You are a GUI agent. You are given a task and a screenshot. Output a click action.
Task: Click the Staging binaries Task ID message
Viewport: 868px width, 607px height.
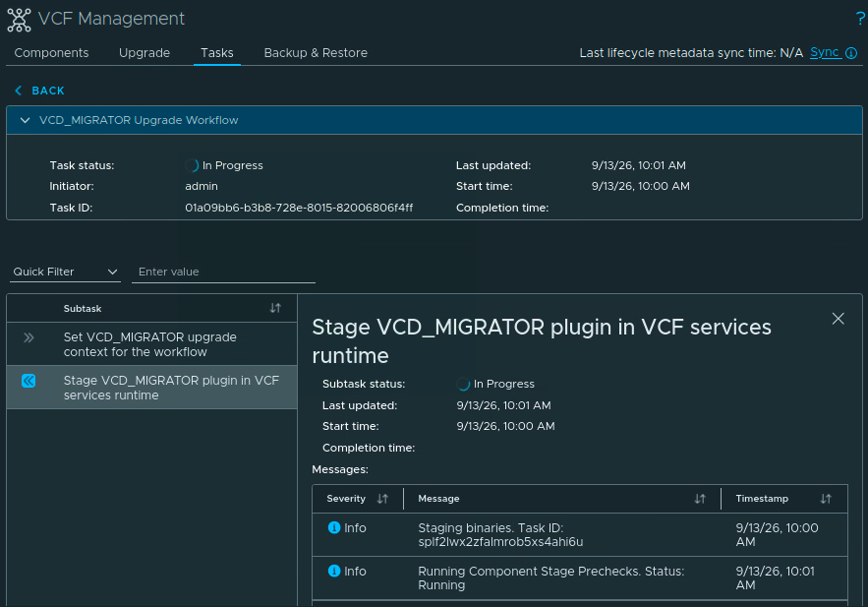(500, 534)
